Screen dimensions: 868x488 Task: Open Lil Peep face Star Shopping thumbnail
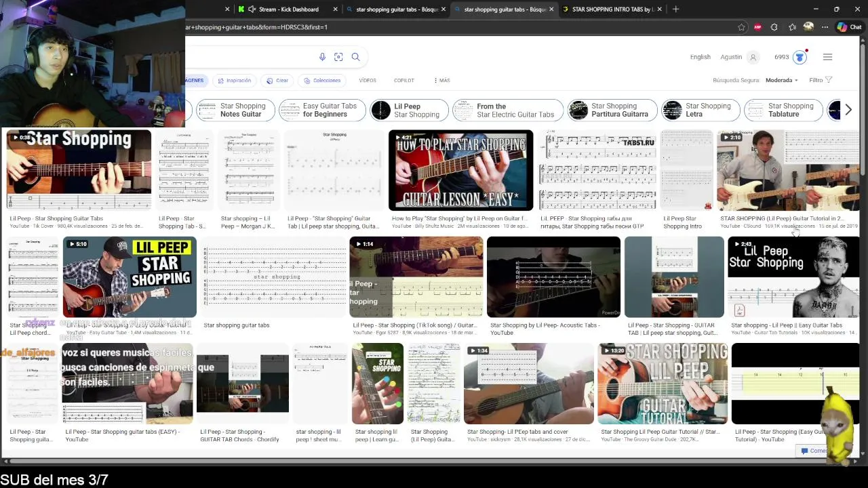tap(793, 277)
